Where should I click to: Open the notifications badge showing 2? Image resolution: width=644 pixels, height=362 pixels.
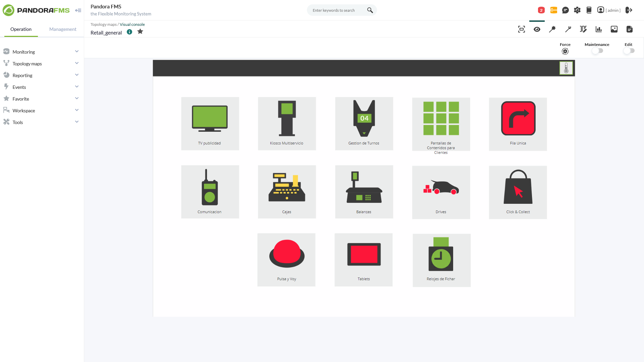[541, 10]
